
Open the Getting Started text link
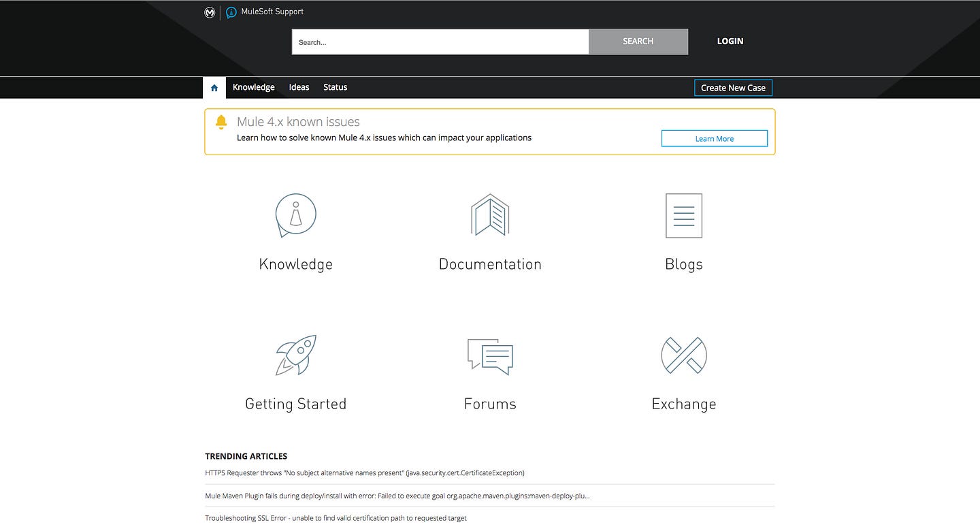(x=296, y=404)
